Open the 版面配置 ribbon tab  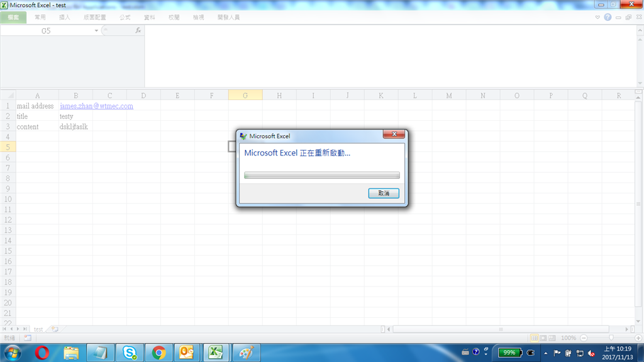tap(94, 17)
